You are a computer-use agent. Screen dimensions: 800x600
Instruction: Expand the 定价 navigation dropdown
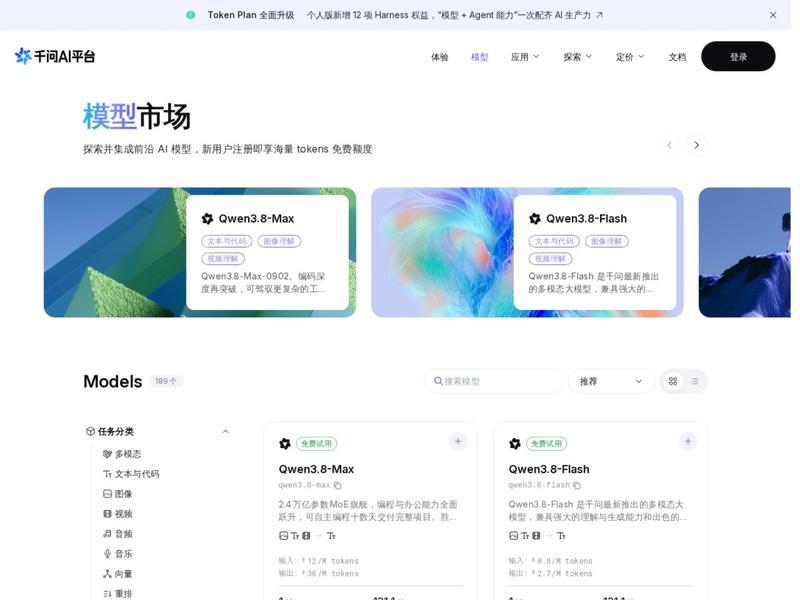click(x=630, y=57)
